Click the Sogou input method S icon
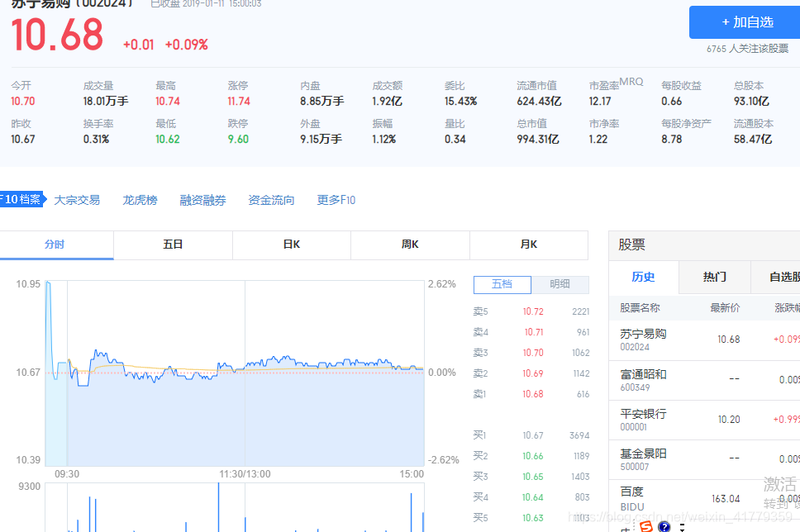 pos(646,526)
